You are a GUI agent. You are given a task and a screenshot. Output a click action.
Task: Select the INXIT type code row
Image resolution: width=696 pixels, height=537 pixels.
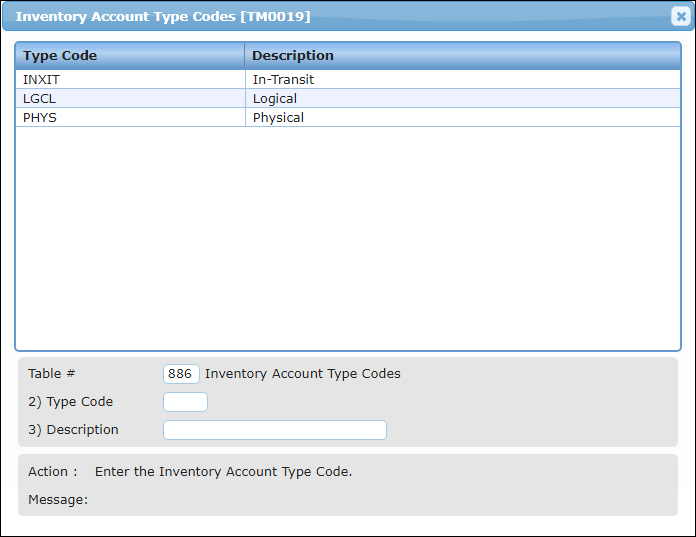(348, 79)
